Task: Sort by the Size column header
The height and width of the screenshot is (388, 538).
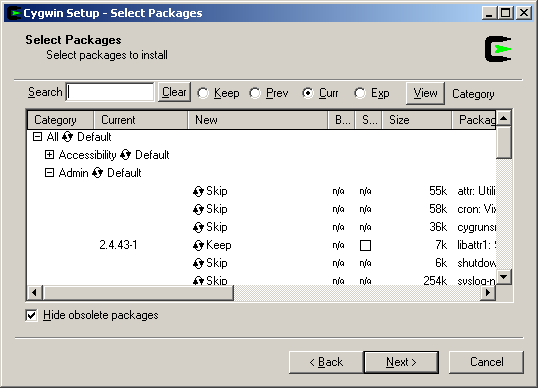Action: (x=417, y=120)
